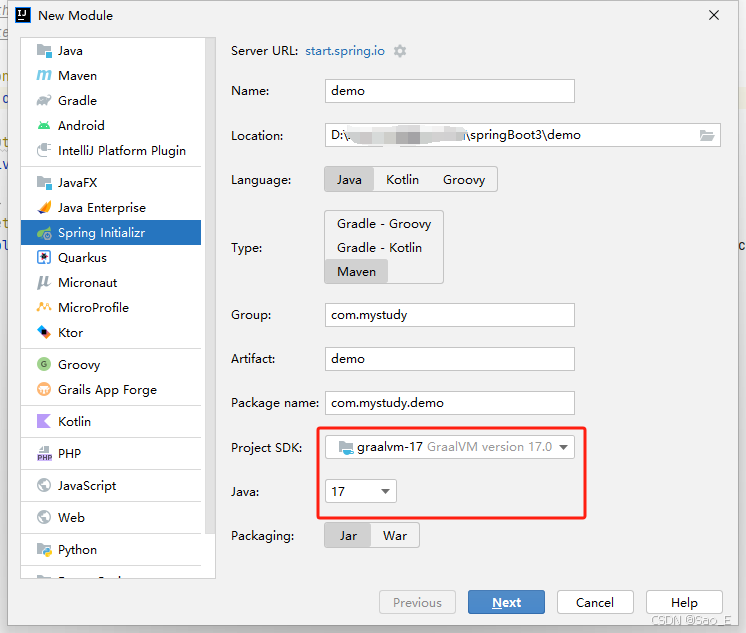Set packaging to Jar
The image size is (746, 633).
(x=348, y=535)
